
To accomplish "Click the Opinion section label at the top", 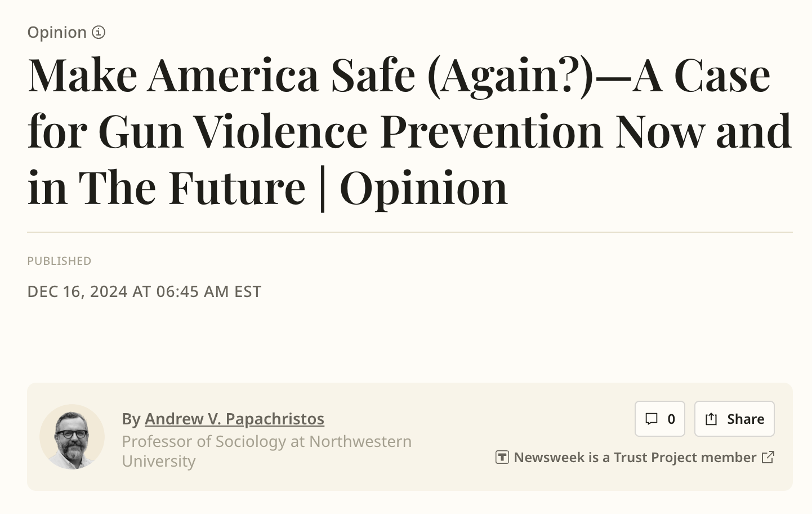I will point(57,32).
